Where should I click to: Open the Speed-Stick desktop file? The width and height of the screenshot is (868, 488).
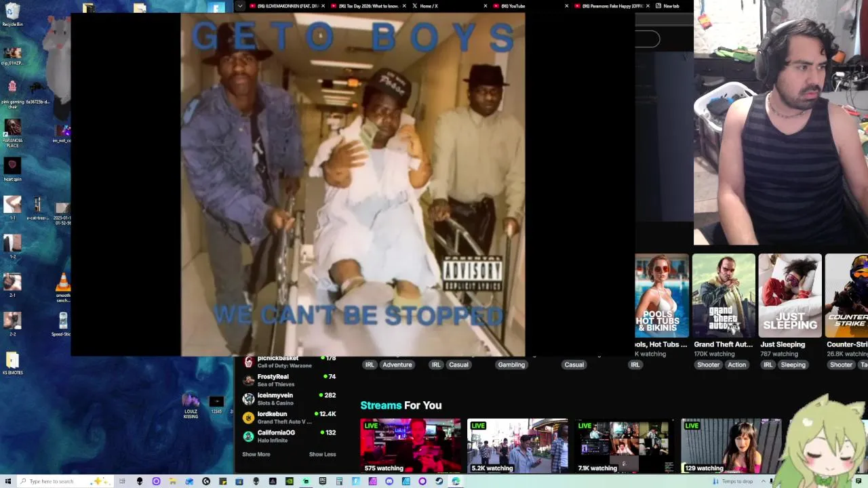point(62,324)
